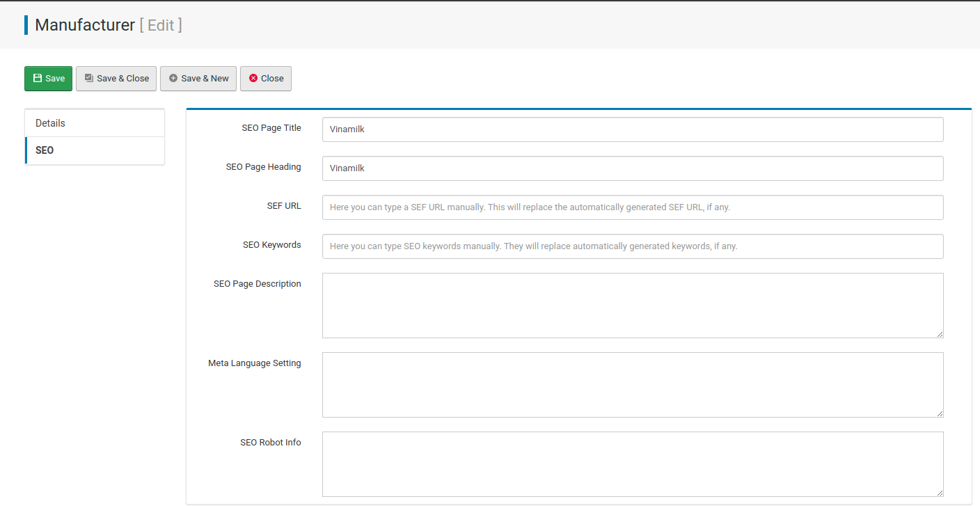Select the SEO tab in the sidebar
This screenshot has height=506, width=980.
[x=95, y=150]
